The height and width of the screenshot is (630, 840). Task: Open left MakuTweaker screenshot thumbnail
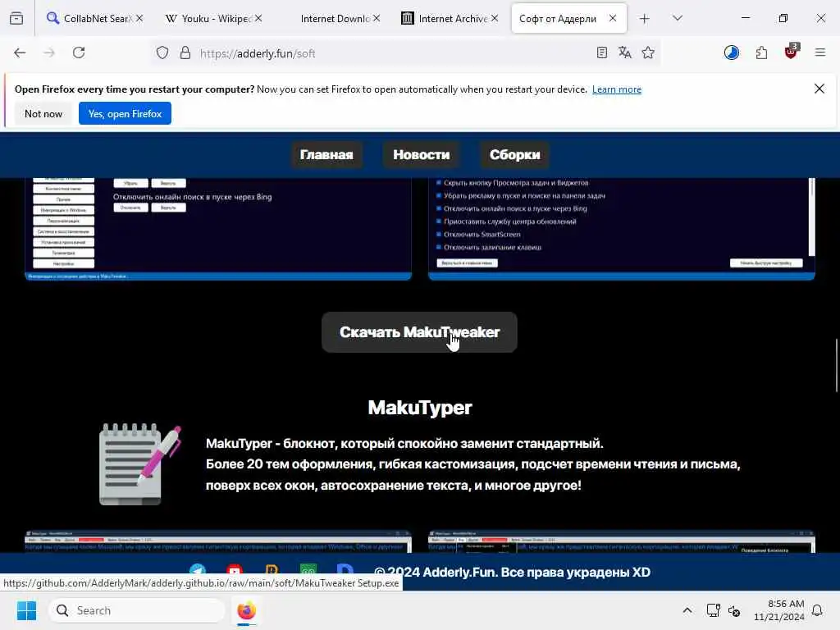pyautogui.click(x=218, y=229)
